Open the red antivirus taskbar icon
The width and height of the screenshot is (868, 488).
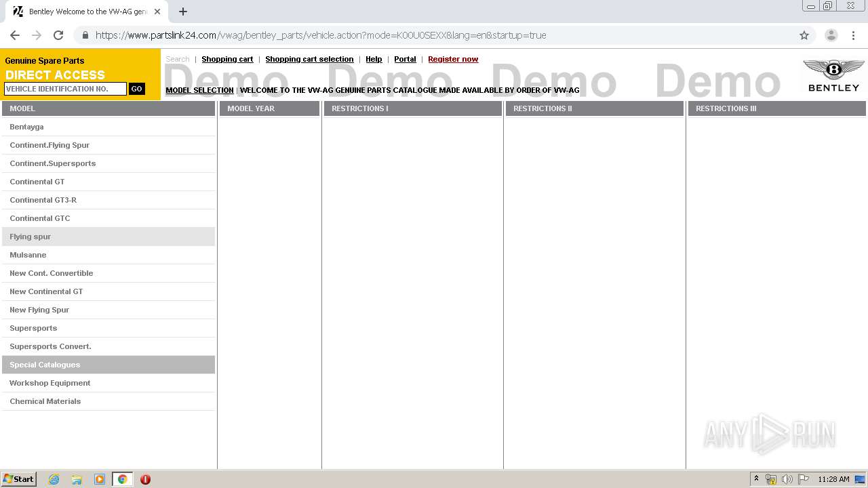coord(145,479)
